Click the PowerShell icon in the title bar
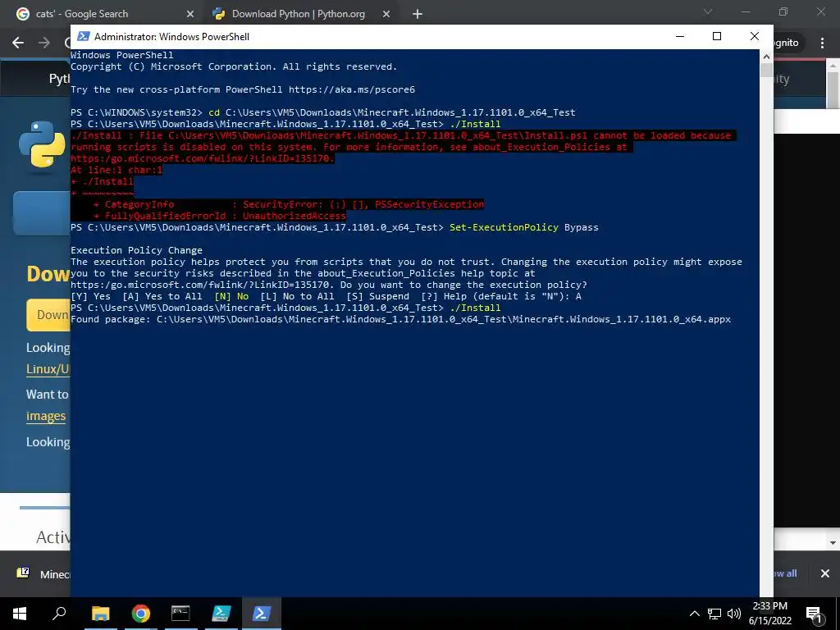 coord(83,36)
